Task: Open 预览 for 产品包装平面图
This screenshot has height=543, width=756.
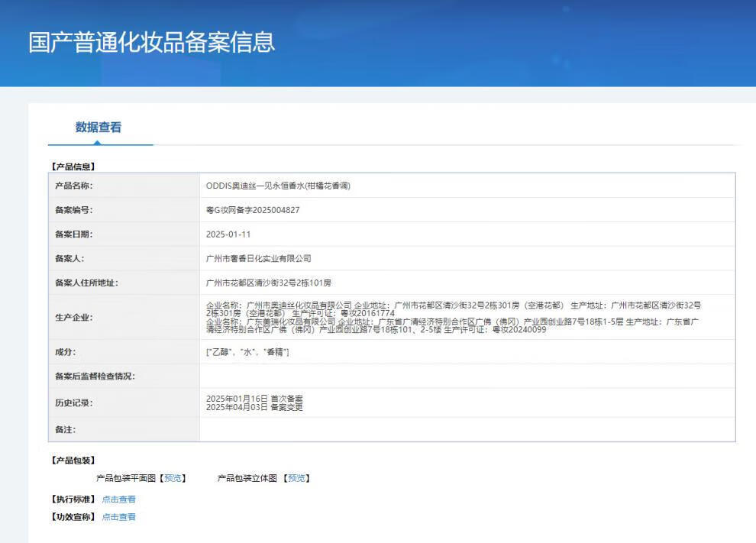Action: click(x=173, y=478)
